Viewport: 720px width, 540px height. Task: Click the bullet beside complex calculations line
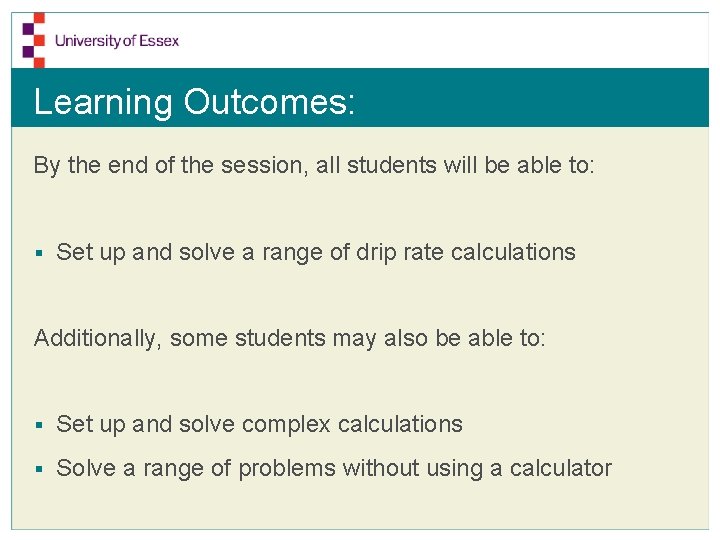click(39, 425)
